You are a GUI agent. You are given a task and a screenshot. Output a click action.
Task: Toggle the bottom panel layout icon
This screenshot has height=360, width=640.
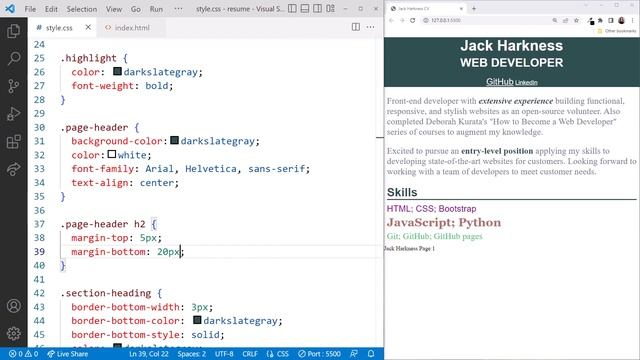click(305, 9)
